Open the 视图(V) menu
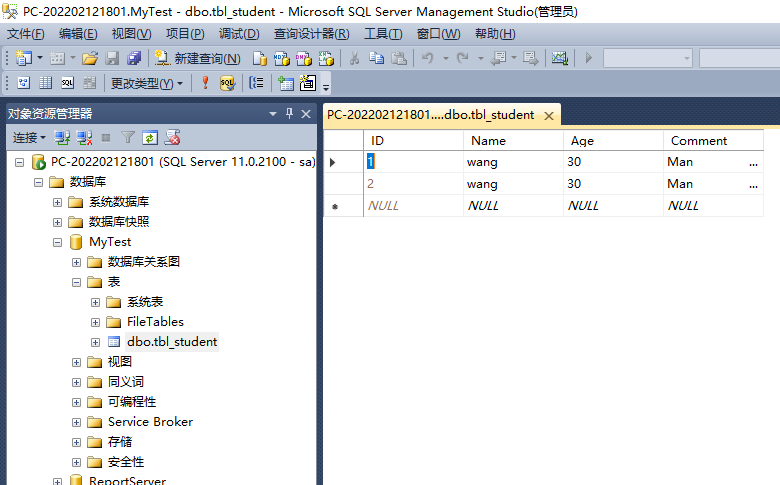Screen dimensions: 780x485 (131, 34)
